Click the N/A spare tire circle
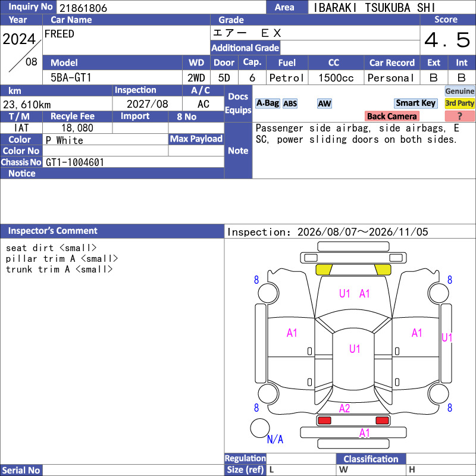Image resolution: width=476 pixels, height=476 pixels. coord(260,428)
